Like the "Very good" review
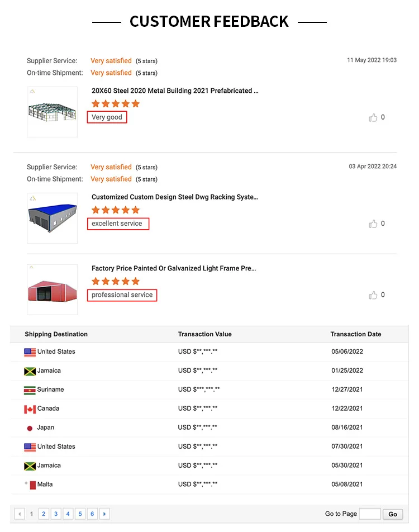The height and width of the screenshot is (532, 419). click(x=373, y=117)
